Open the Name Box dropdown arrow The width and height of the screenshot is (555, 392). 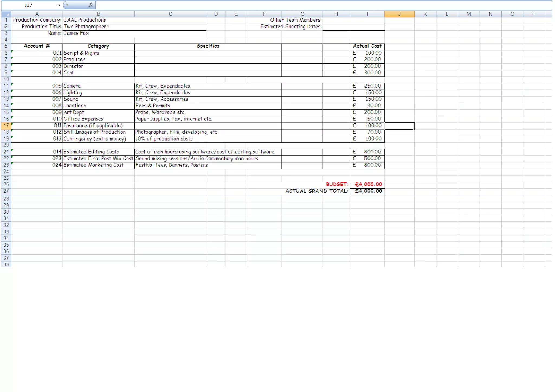tap(59, 5)
